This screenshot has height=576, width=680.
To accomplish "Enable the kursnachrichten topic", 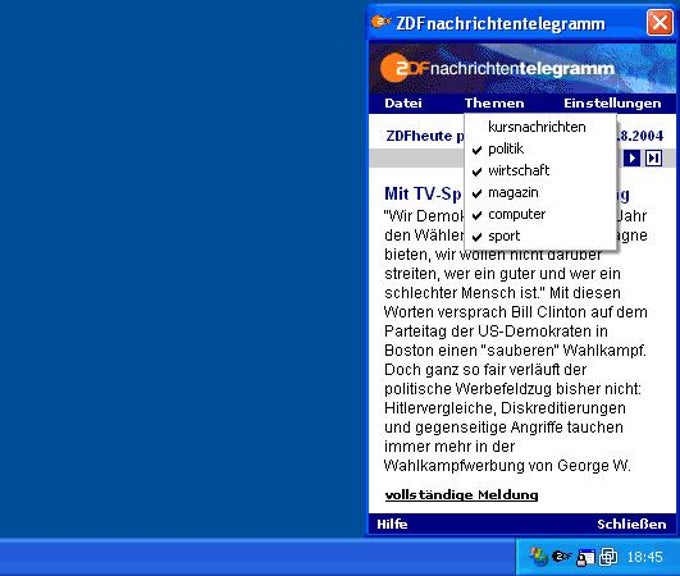I will tap(540, 127).
